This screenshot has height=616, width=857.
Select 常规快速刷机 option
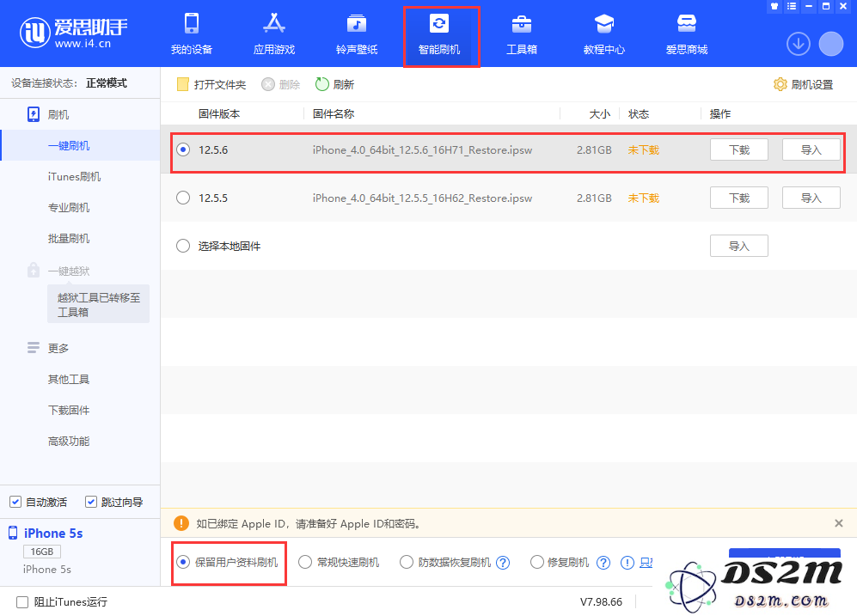coord(305,562)
